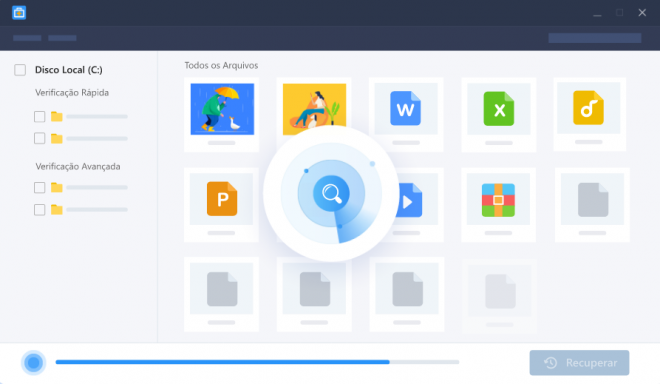Open the Verificação Rápida section
The width and height of the screenshot is (660, 384).
pos(72,93)
